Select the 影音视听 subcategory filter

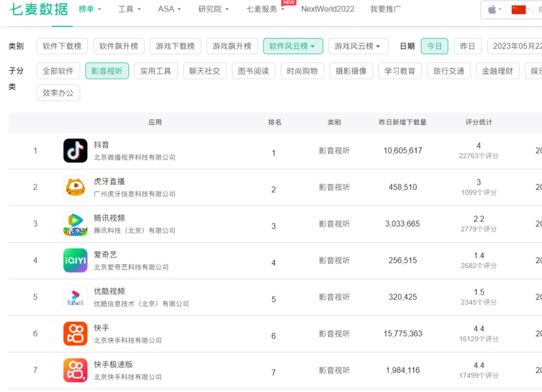(107, 71)
